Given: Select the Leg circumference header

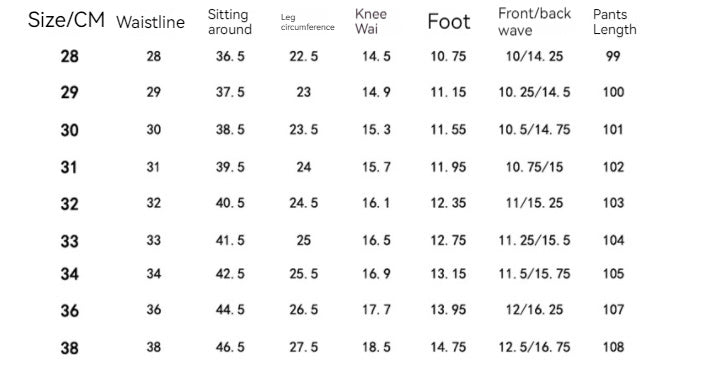Looking at the screenshot, I should click(308, 22).
